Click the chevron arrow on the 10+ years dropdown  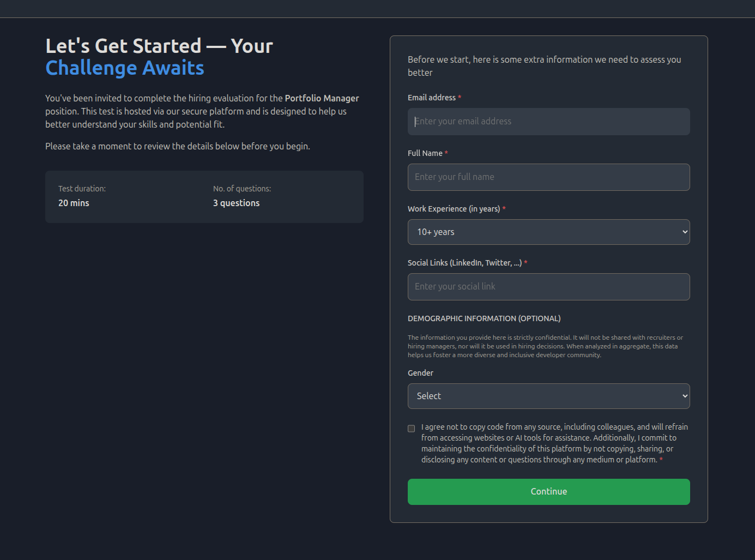(685, 232)
